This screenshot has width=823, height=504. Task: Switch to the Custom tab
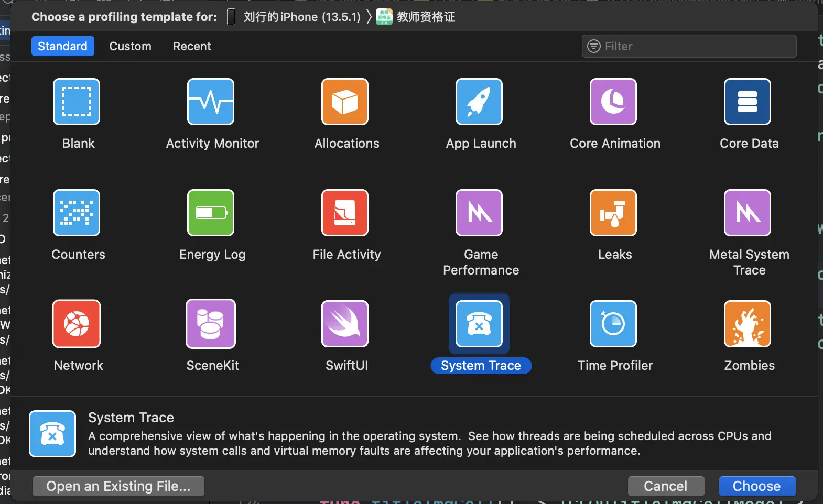[131, 46]
